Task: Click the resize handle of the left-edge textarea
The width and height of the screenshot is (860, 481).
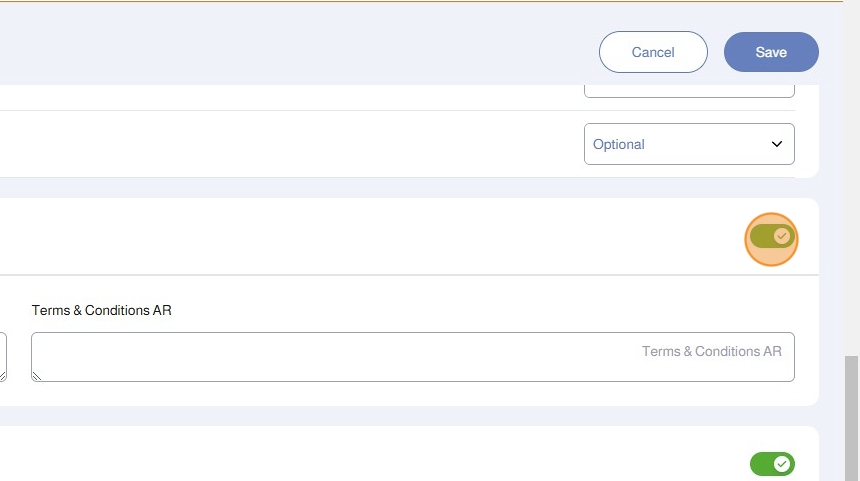Action: pyautogui.click(x=3, y=376)
